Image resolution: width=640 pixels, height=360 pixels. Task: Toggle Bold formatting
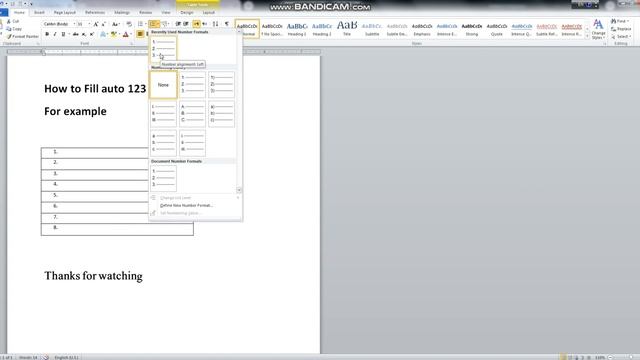[x=47, y=34]
